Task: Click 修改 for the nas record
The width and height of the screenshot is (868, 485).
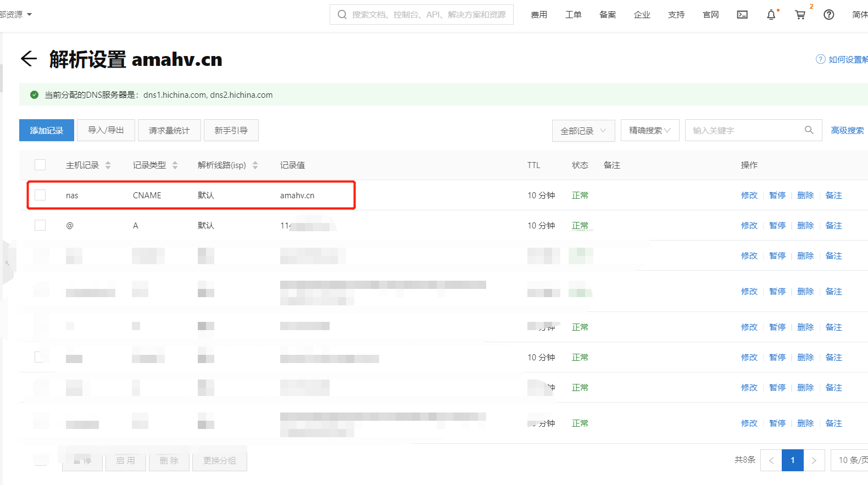Action: point(749,195)
